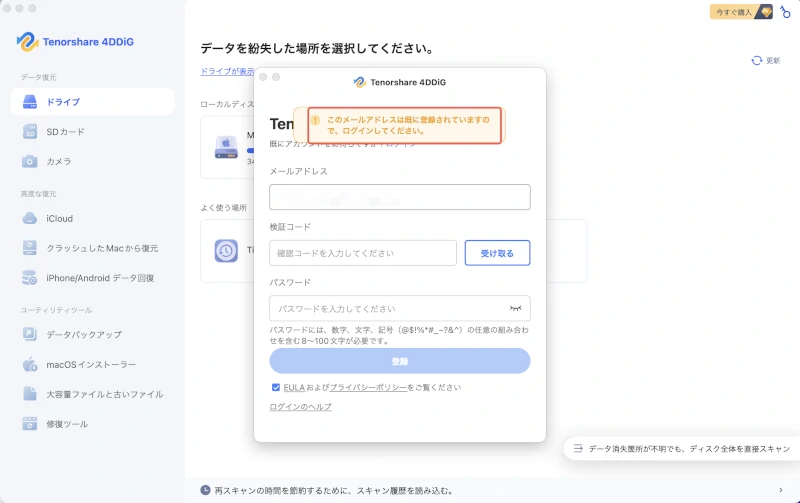Click the 大容量ファイル file icon

point(30,394)
